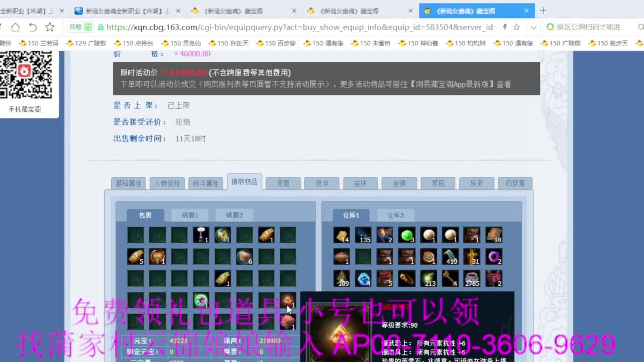
Task: Bookmark this page with the star icon
Action: tap(515, 28)
